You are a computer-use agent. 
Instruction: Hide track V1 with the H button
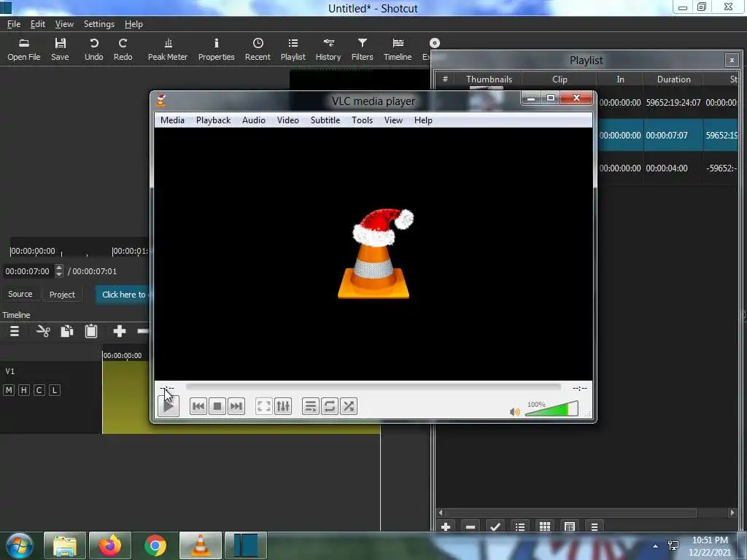(24, 391)
